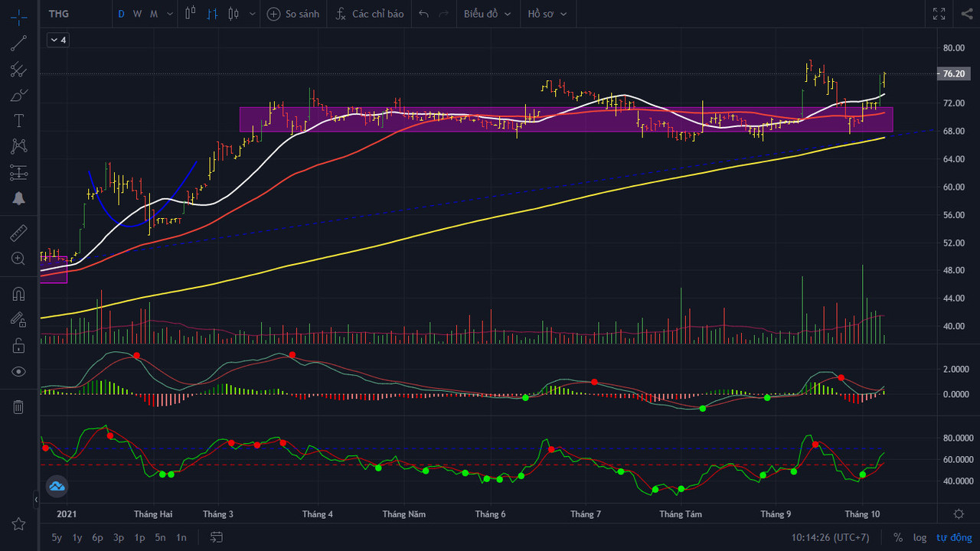Open Các chỉ báo indicators

pyautogui.click(x=369, y=14)
